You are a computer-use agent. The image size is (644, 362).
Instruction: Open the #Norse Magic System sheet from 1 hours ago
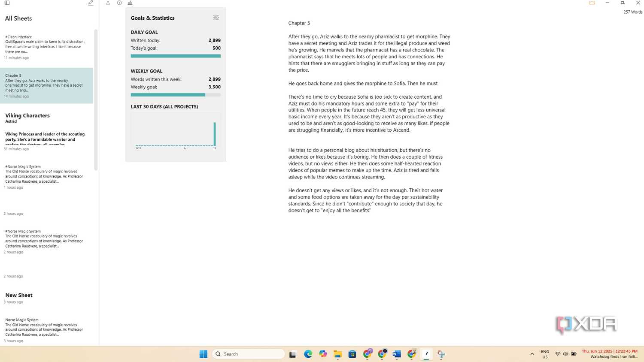tap(46, 178)
